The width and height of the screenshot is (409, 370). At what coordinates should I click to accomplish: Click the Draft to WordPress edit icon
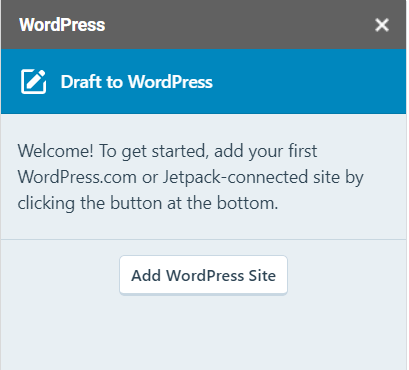(x=34, y=82)
